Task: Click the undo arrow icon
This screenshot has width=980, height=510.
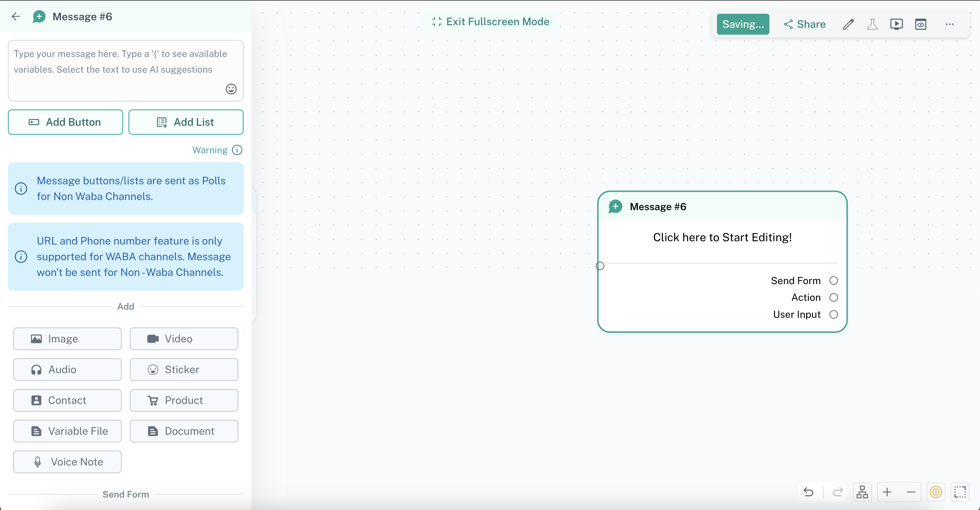Action: 808,492
